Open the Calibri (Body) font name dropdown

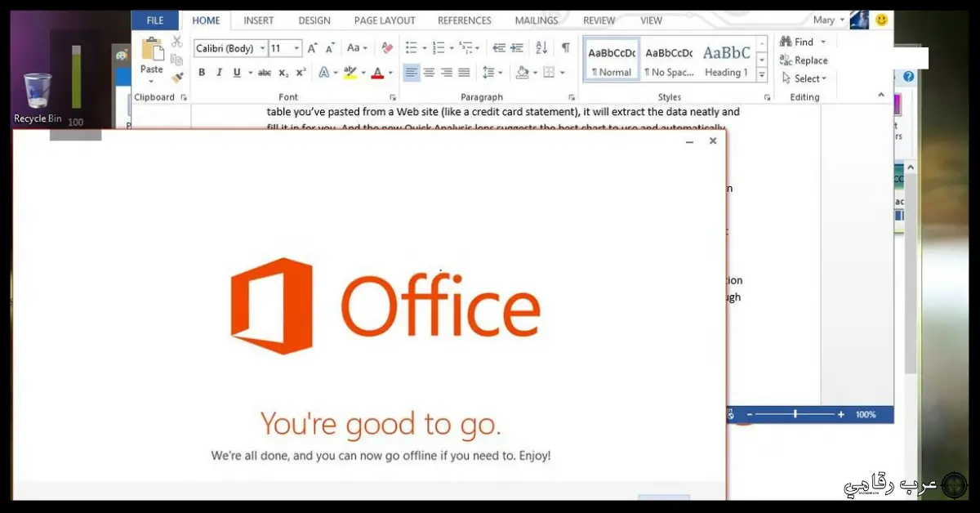[262, 48]
